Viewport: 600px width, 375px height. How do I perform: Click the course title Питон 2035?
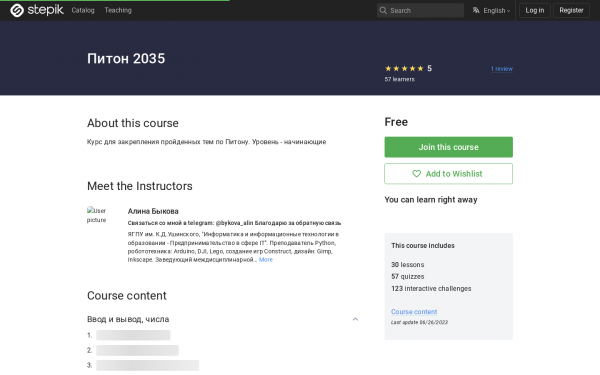(126, 59)
